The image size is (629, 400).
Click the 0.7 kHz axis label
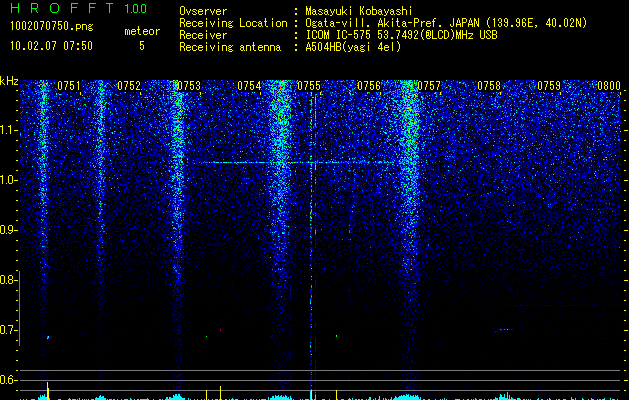[x=8, y=330]
